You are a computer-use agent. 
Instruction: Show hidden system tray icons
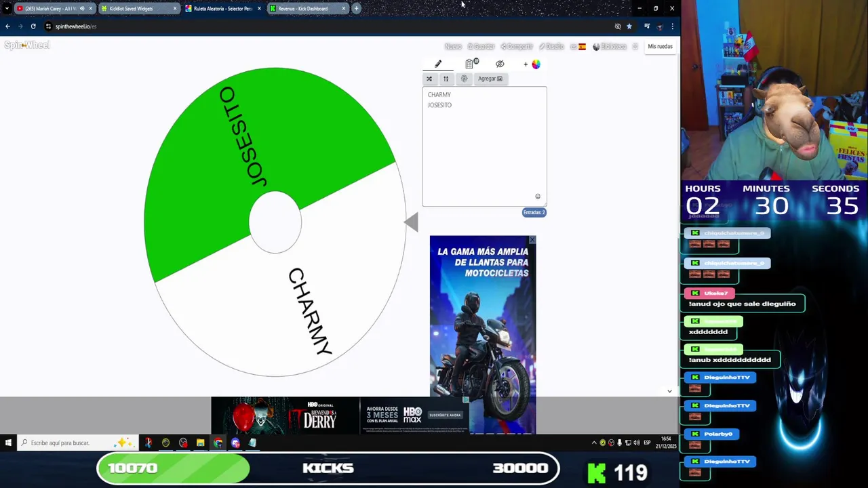click(594, 443)
